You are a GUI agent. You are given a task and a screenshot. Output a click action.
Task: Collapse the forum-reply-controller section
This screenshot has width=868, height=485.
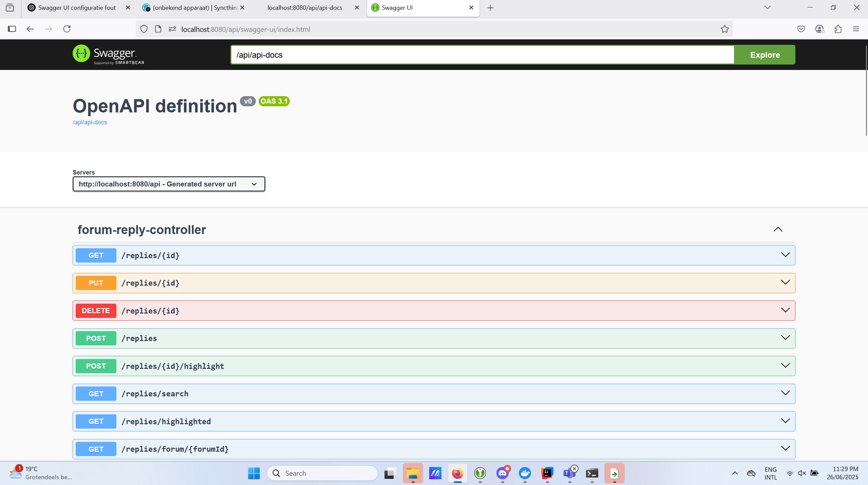(x=778, y=230)
